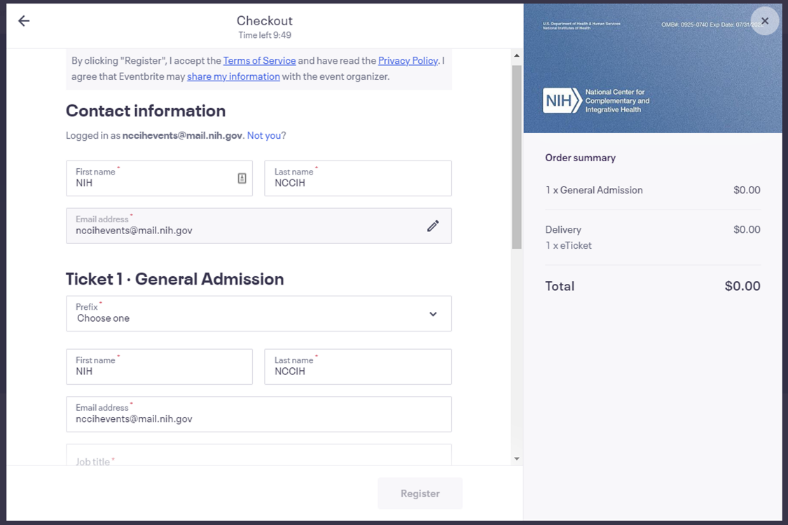Click the vertical scrollbar thumb
Image resolution: width=788 pixels, height=525 pixels.
coord(517,157)
